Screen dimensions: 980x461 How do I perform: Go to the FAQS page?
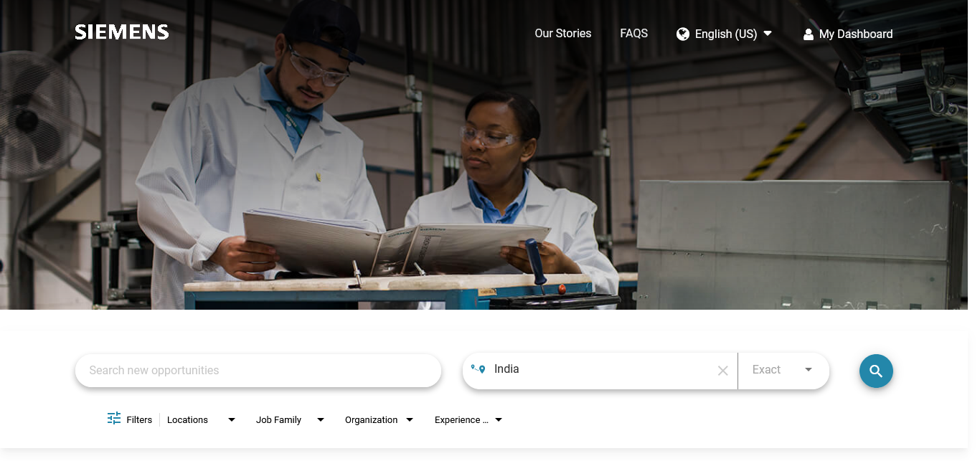pos(633,34)
